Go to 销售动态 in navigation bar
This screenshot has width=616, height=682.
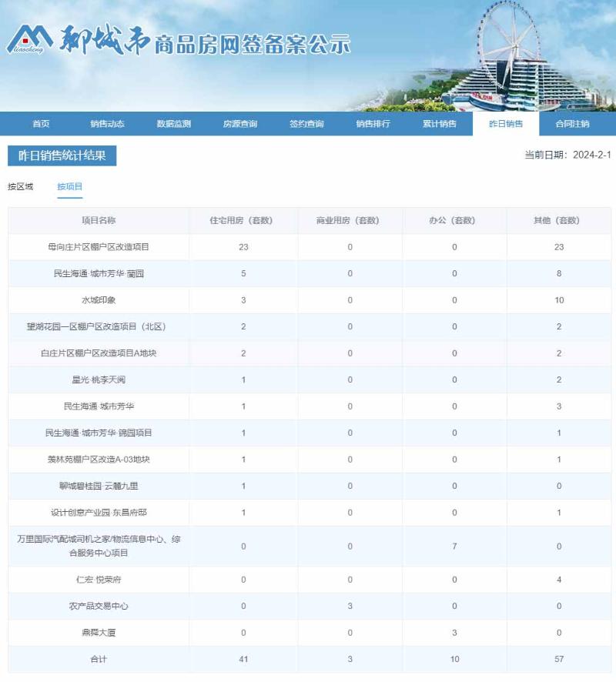107,124
